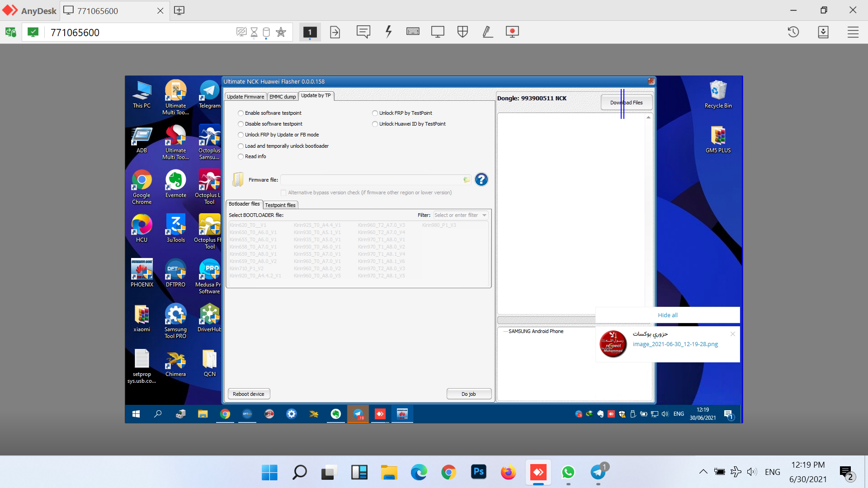This screenshot has height=488, width=868.
Task: Open Firefox from local taskbar
Action: click(x=508, y=472)
